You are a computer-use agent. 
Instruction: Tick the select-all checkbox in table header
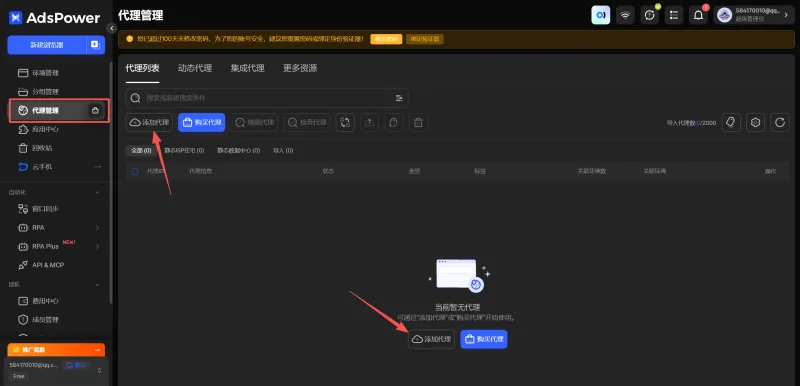click(135, 171)
